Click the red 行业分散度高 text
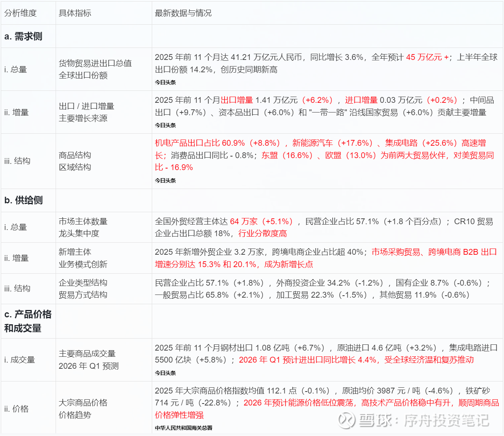 click(x=263, y=233)
